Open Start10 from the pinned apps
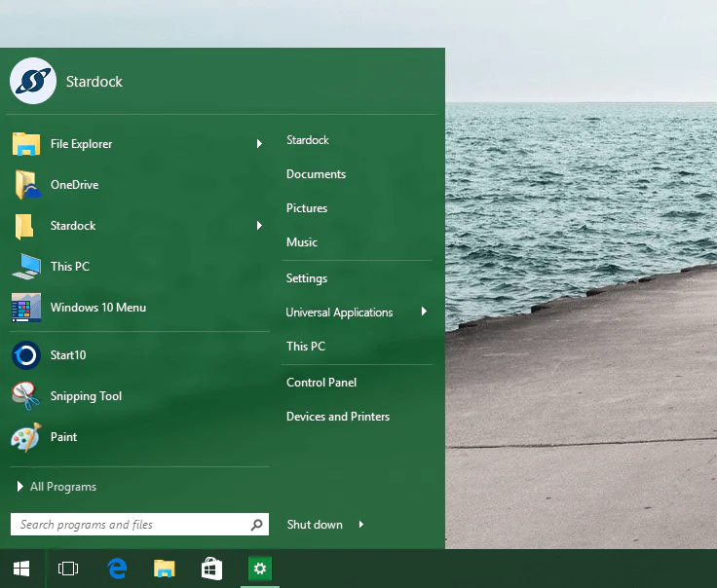717x588 pixels. [26, 355]
